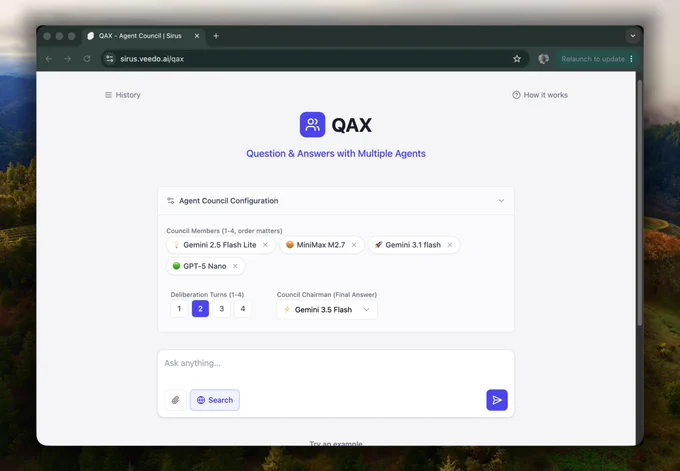Reload the current page
This screenshot has height=471, width=680.
[x=87, y=59]
